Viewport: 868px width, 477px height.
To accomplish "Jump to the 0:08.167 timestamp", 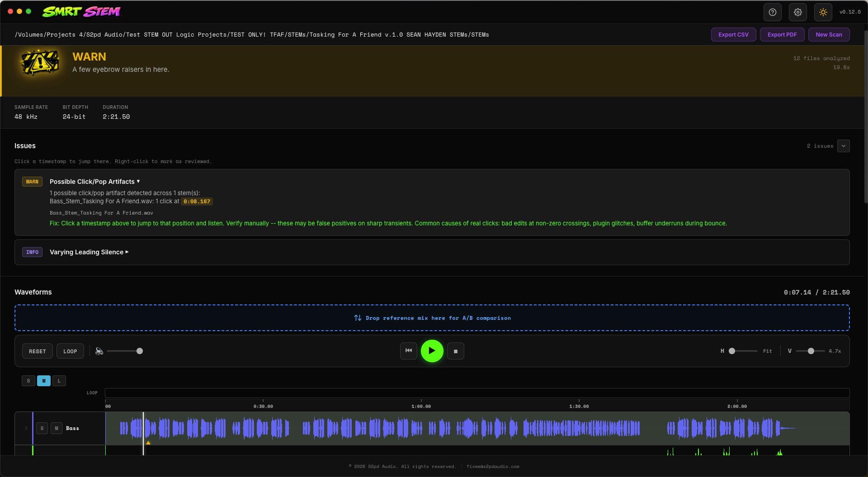I will point(197,201).
